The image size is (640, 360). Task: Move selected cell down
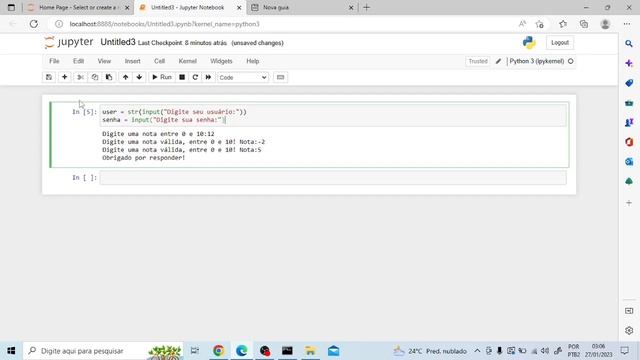click(139, 77)
